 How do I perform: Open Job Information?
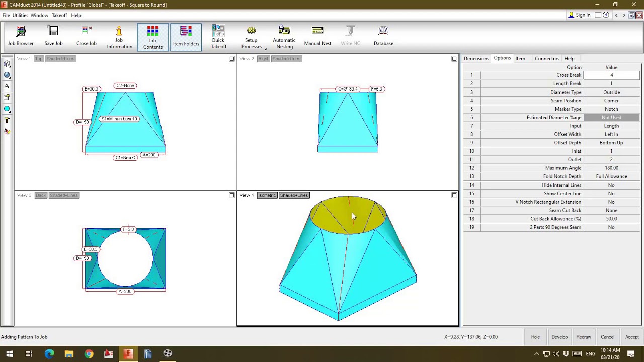[x=119, y=37]
